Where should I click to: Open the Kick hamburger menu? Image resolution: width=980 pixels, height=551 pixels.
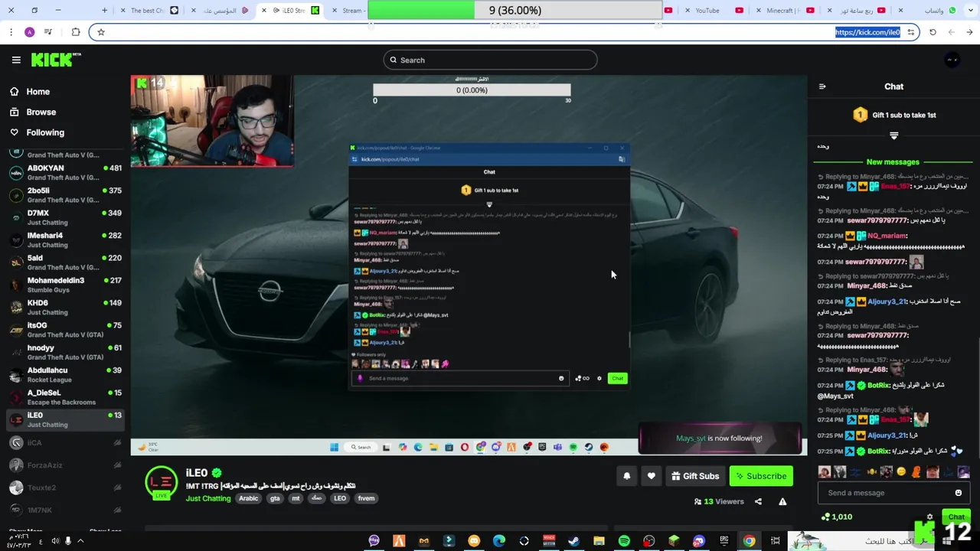16,60
